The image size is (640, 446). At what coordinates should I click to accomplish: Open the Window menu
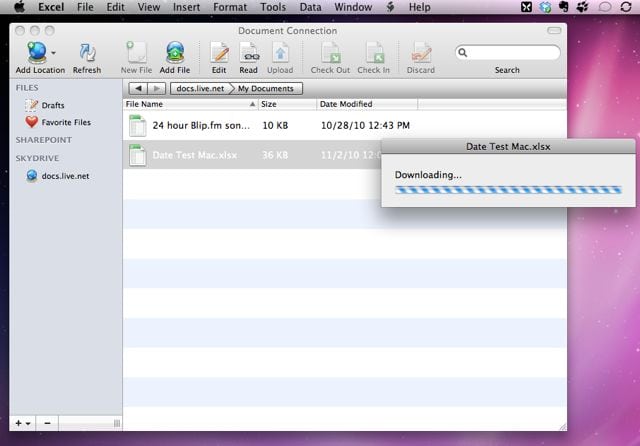353,7
